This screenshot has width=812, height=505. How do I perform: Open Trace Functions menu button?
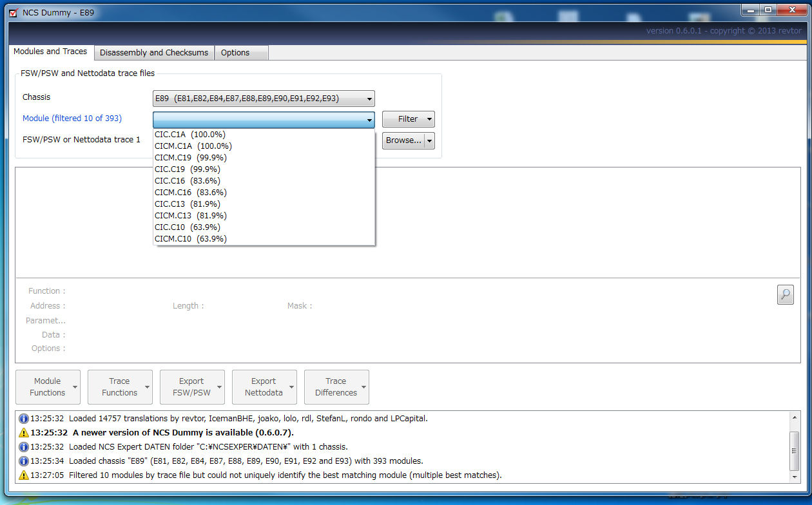point(120,387)
